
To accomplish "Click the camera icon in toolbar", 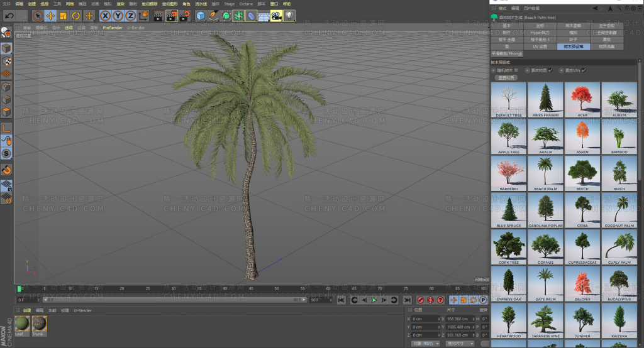I will tap(276, 16).
